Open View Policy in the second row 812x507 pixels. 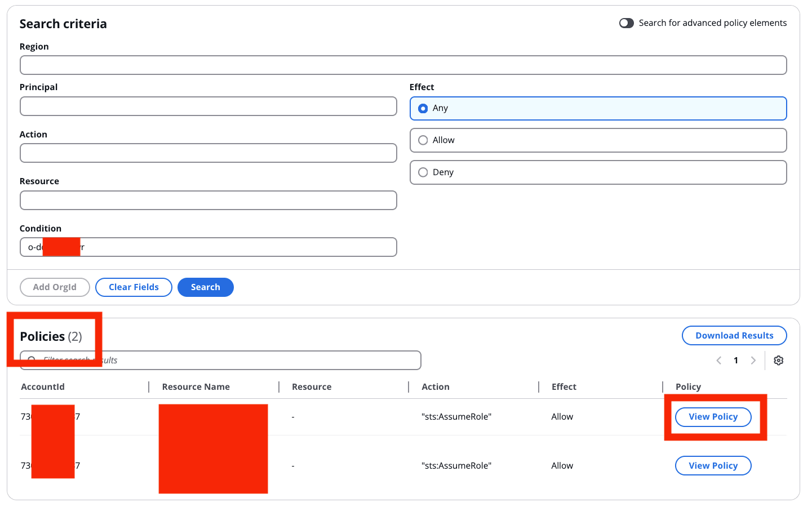pyautogui.click(x=713, y=466)
